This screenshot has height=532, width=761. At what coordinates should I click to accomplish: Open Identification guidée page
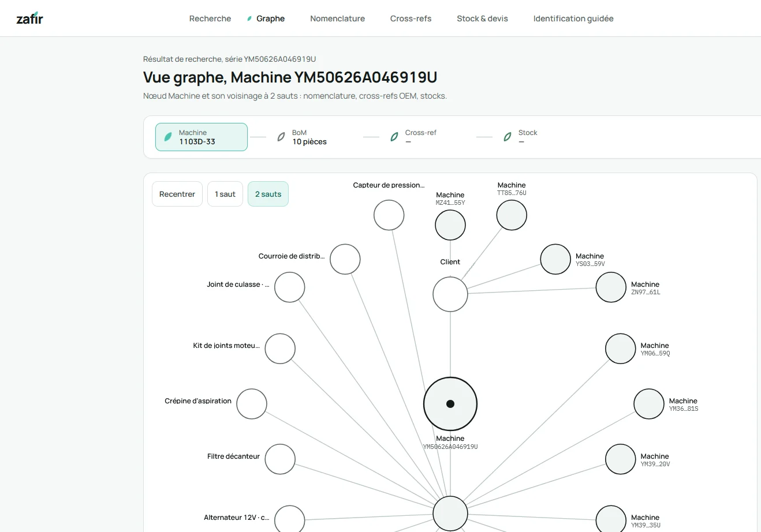pos(573,18)
